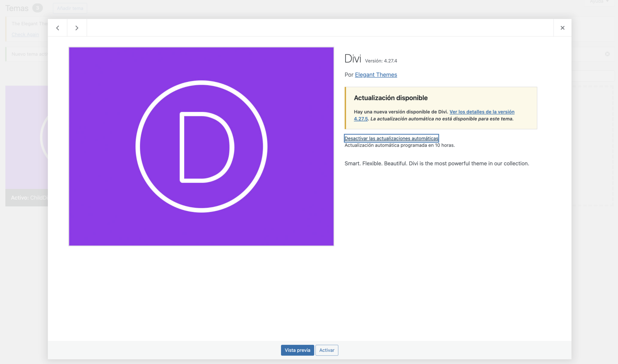618x364 pixels.
Task: Click the 'Actualización disponible' notice heading
Action: click(391, 98)
